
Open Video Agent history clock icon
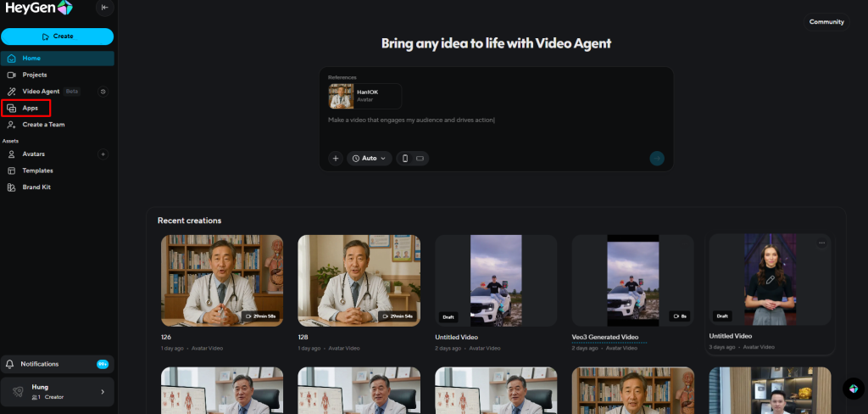pyautogui.click(x=103, y=92)
